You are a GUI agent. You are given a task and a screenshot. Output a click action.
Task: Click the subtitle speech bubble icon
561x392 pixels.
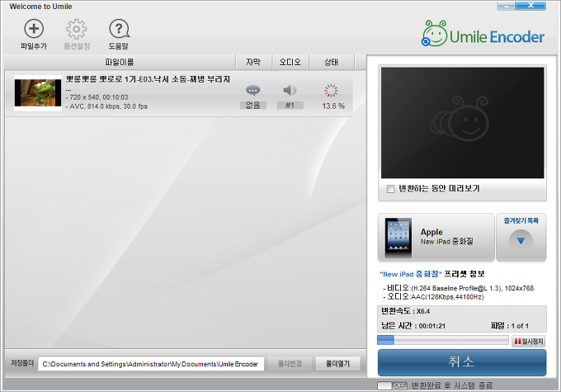(253, 91)
